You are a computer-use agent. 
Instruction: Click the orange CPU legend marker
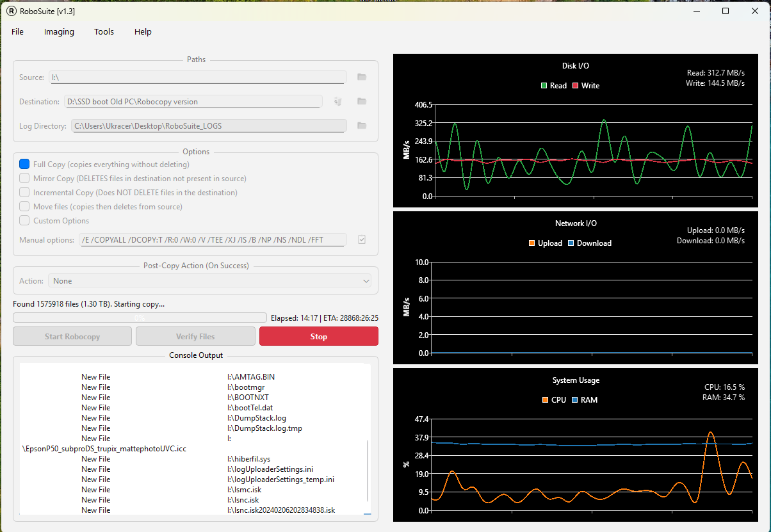click(545, 400)
